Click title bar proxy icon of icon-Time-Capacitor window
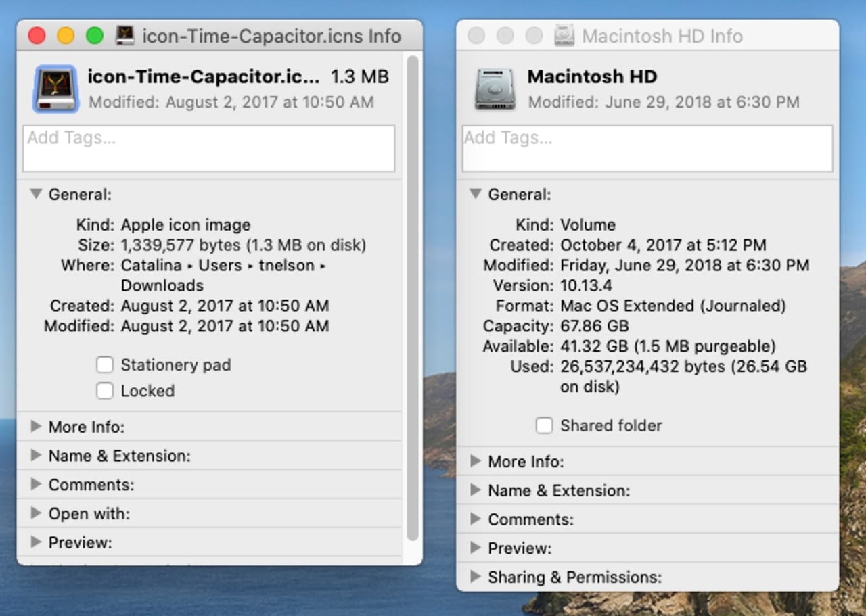 (126, 36)
